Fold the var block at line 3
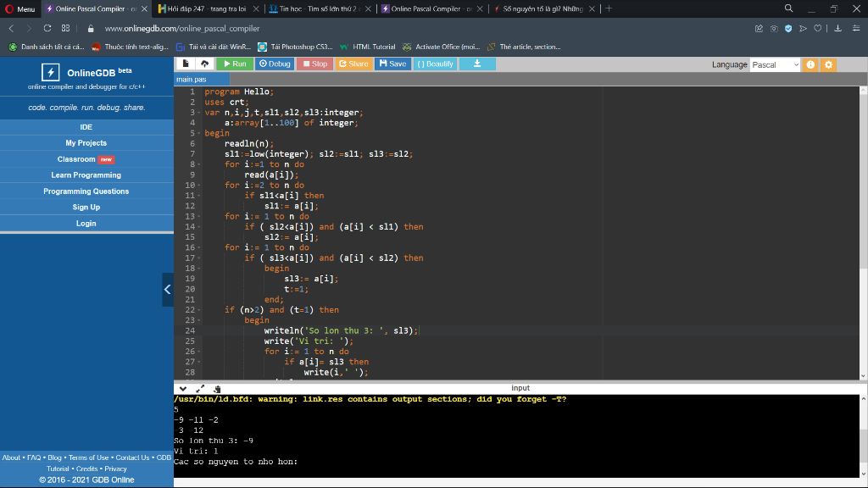The width and height of the screenshot is (868, 488). 199,113
